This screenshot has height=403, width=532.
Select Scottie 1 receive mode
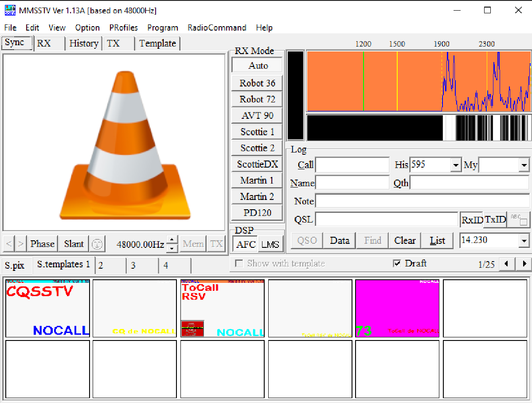256,131
